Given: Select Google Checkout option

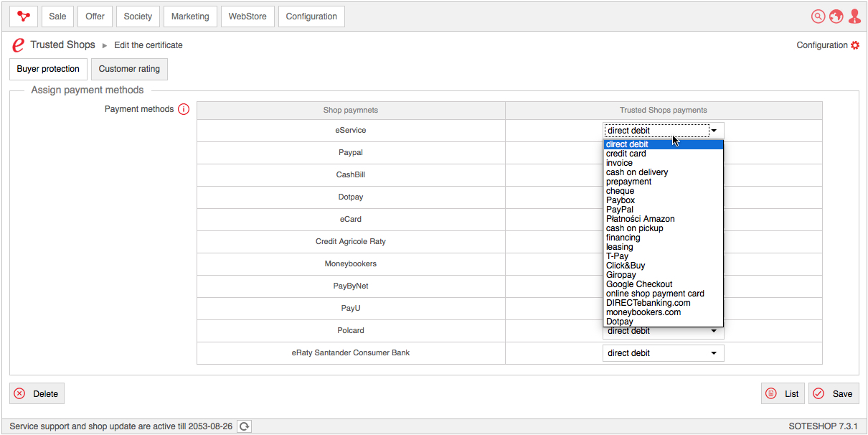Looking at the screenshot, I should pyautogui.click(x=664, y=284).
